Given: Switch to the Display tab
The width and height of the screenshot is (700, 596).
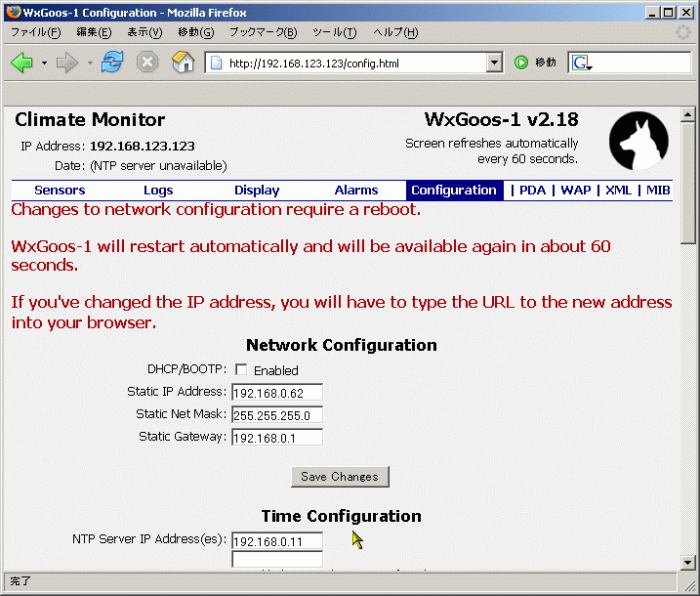Looking at the screenshot, I should point(257,191).
